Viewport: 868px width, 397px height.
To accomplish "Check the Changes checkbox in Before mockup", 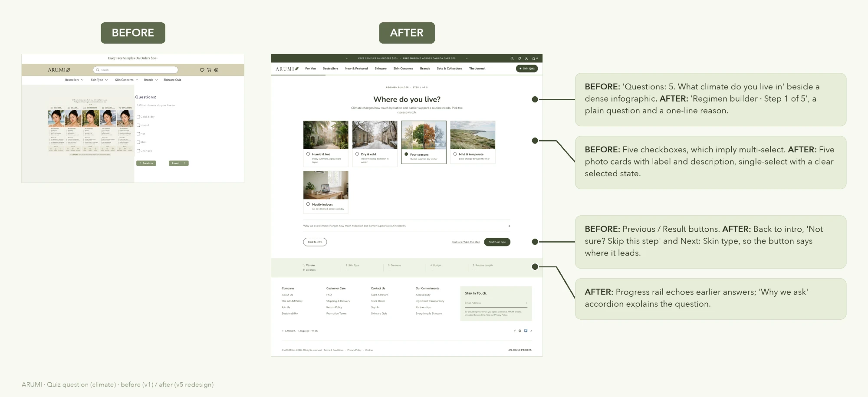I will [x=138, y=151].
